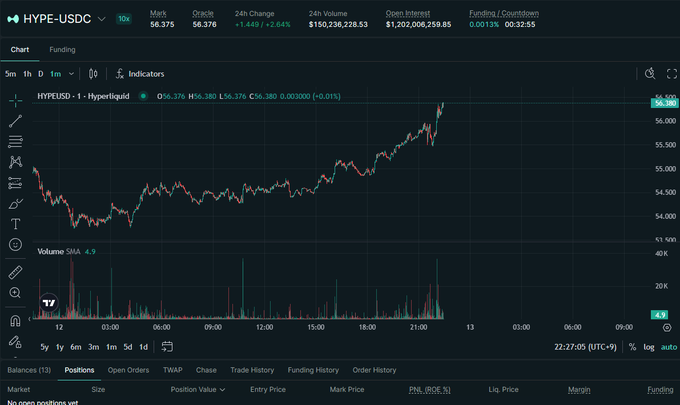
Task: Activate the zoom in tool
Action: coord(15,293)
